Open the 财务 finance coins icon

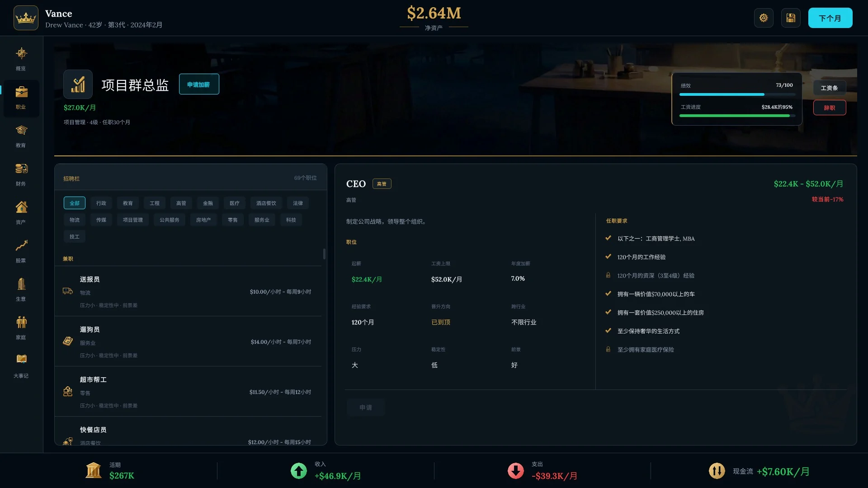click(x=21, y=169)
